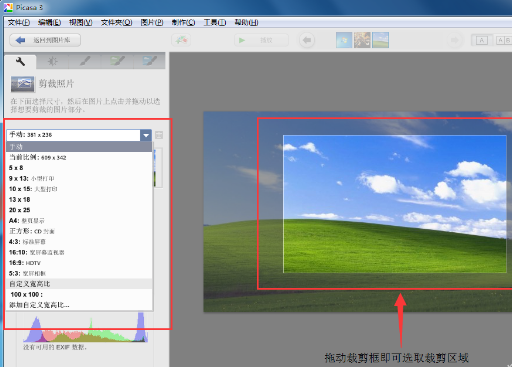This screenshot has width=512, height=367.
Task: Go to previous photo with left arrow
Action: coord(307,40)
